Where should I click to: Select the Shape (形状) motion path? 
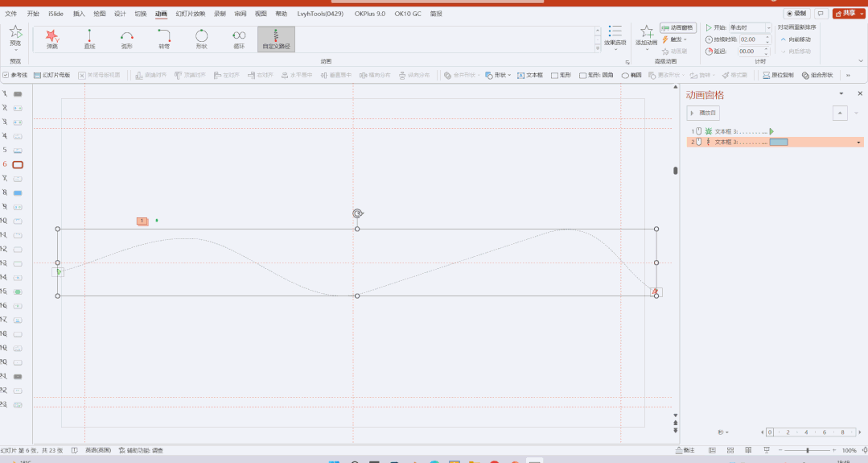[x=201, y=39]
